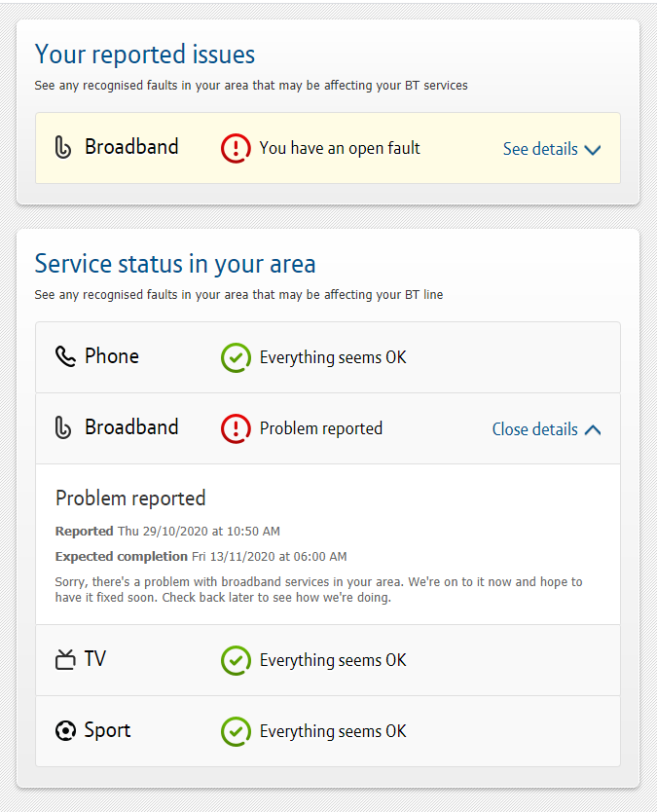Click Broadband icon in Service status list
657x812 pixels.
[63, 428]
